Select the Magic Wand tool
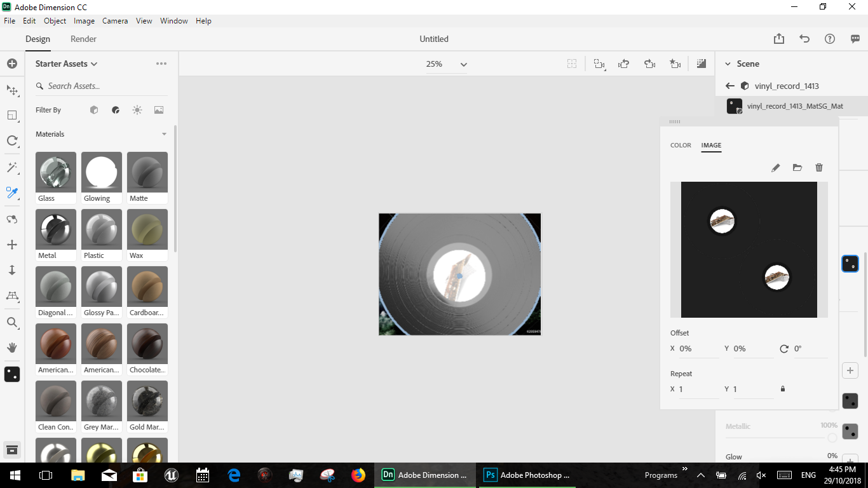This screenshot has height=488, width=868. (x=12, y=167)
